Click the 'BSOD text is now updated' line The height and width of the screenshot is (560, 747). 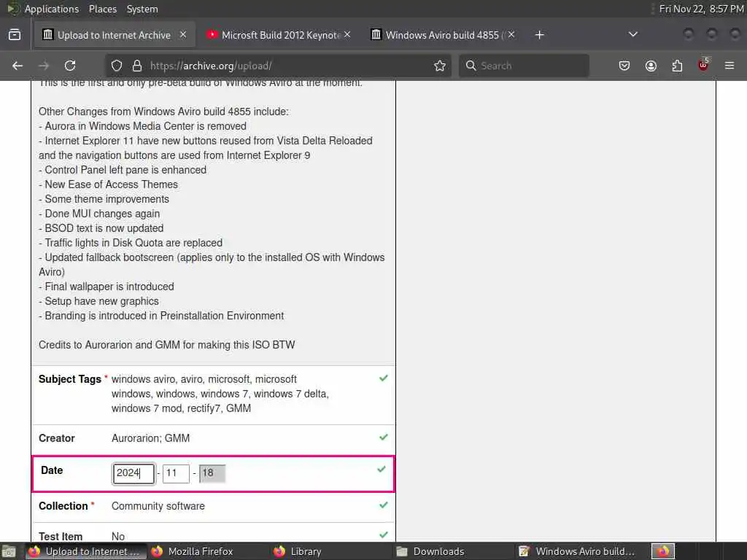pyautogui.click(x=101, y=228)
